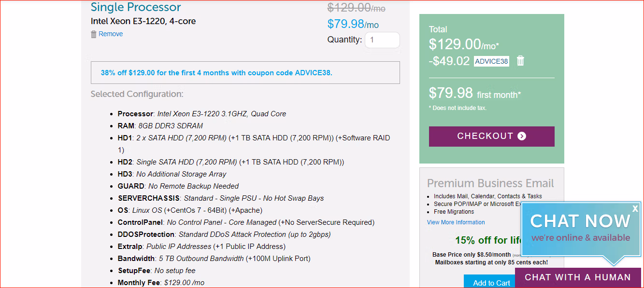Open the Chat Now banner

pyautogui.click(x=580, y=228)
